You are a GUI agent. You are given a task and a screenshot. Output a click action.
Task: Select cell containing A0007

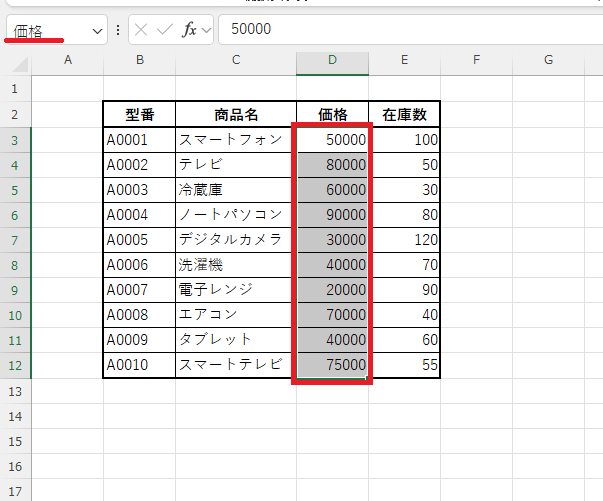point(140,290)
